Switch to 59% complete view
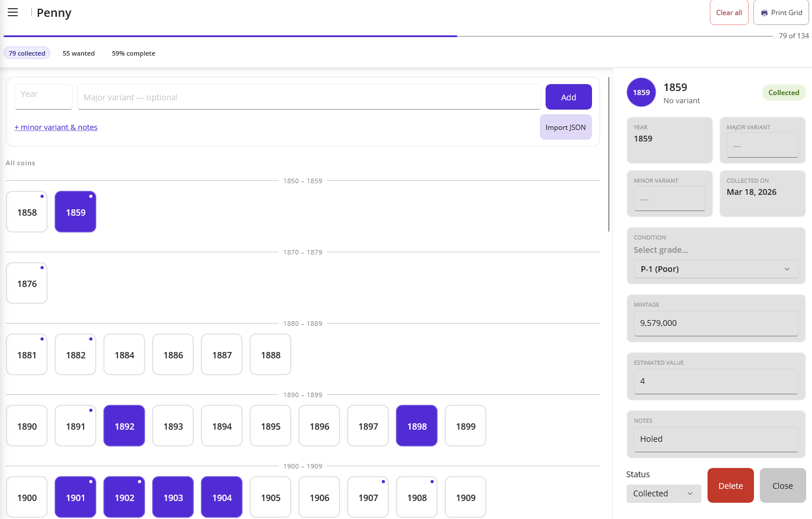 pyautogui.click(x=133, y=53)
